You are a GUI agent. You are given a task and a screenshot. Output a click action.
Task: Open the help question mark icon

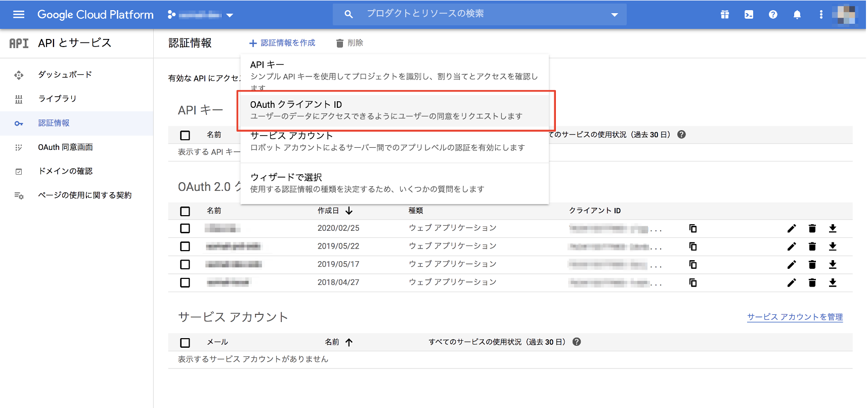[x=773, y=15]
